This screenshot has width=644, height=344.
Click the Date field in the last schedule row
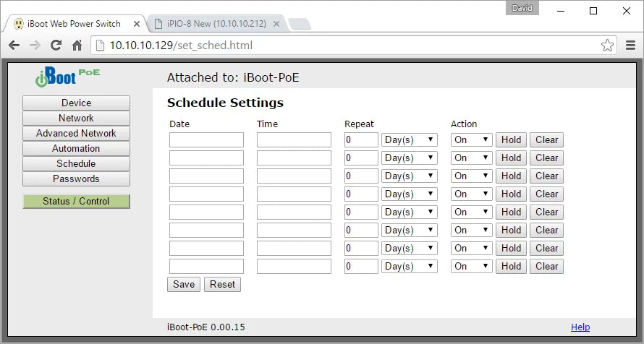click(206, 266)
